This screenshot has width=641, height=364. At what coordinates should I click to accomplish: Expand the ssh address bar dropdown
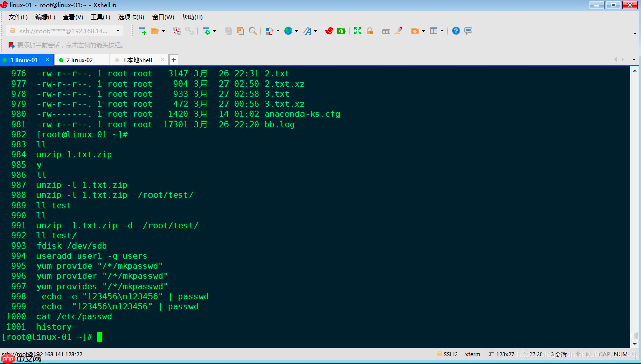click(x=118, y=31)
